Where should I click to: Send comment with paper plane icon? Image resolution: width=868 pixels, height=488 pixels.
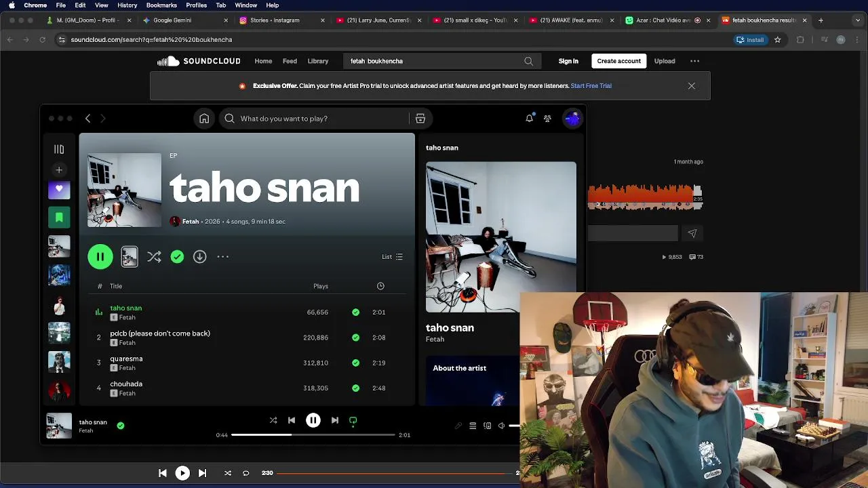click(692, 233)
